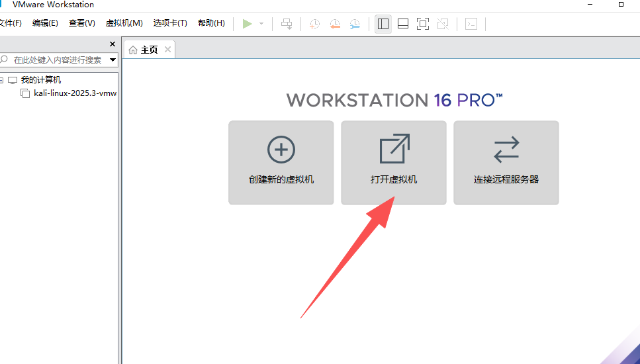
Task: Maximize the VMware Workstation window
Action: click(x=621, y=5)
